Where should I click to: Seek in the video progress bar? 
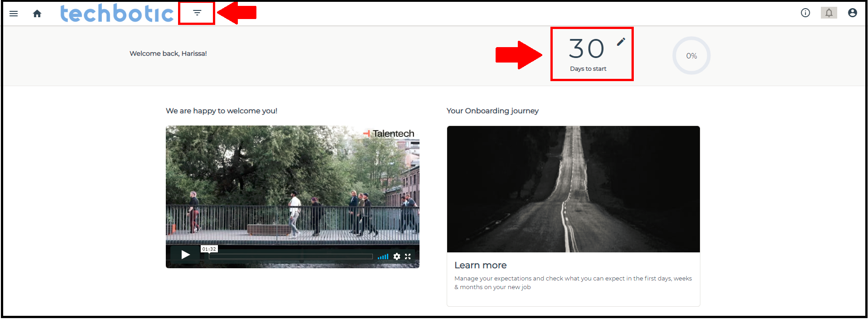pyautogui.click(x=290, y=256)
